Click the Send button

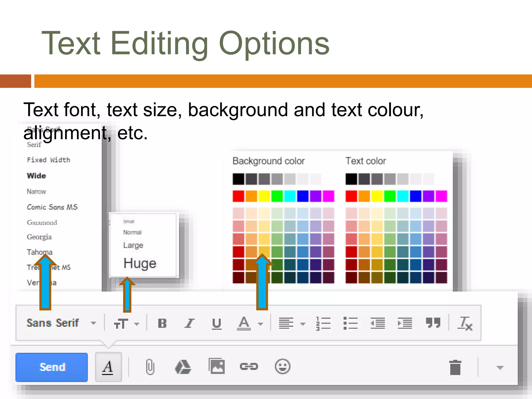click(x=52, y=367)
